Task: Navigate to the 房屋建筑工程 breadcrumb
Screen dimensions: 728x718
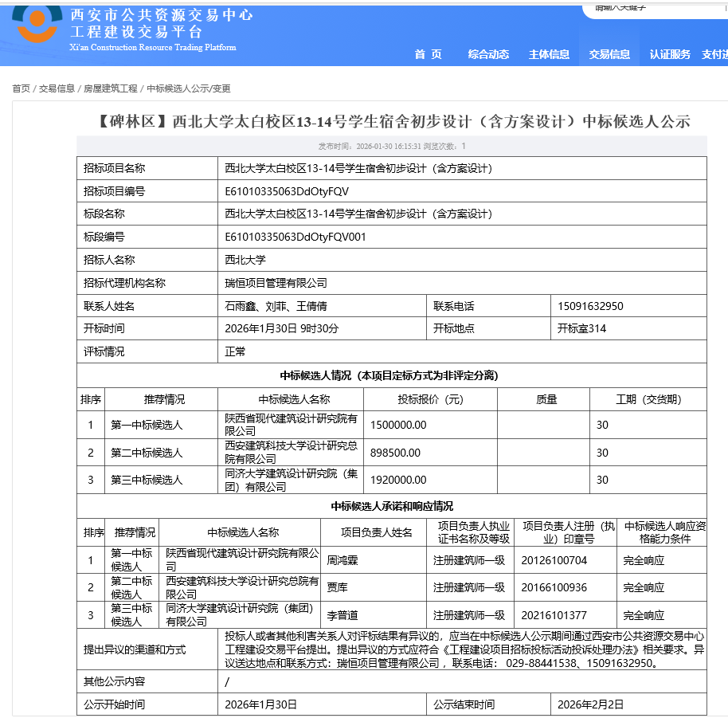Action: [x=111, y=88]
